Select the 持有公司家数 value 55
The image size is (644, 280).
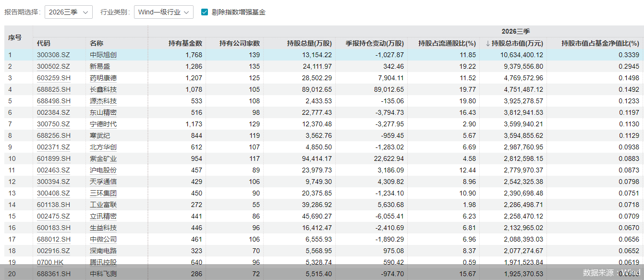pos(256,205)
